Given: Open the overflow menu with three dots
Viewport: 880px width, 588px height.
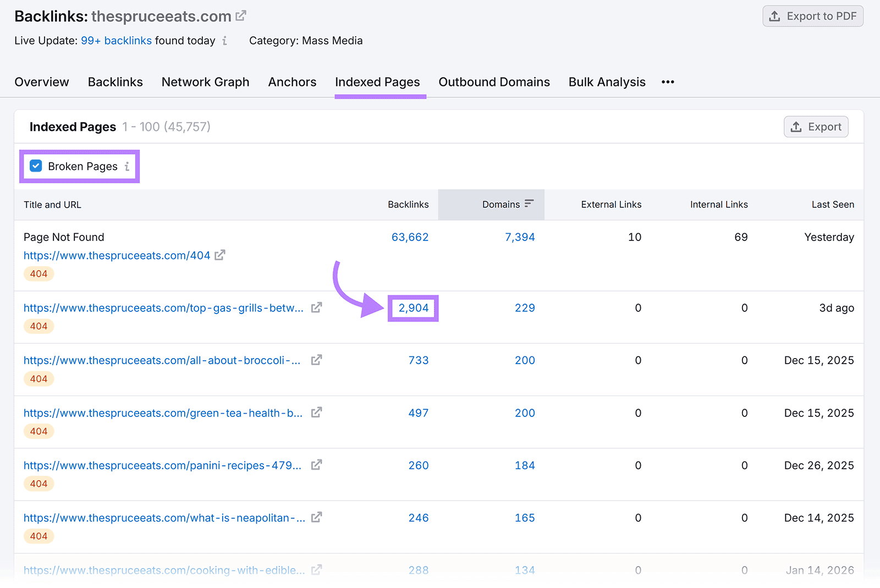Looking at the screenshot, I should (x=667, y=82).
